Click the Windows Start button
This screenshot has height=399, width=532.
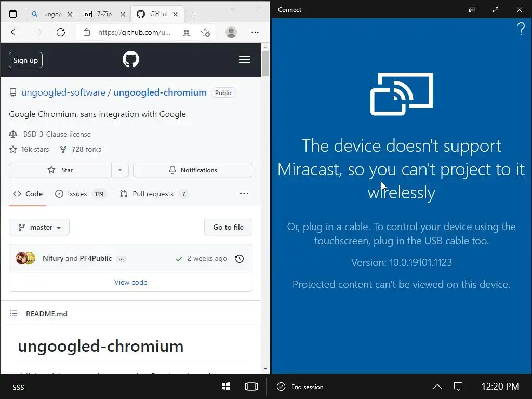coord(227,387)
